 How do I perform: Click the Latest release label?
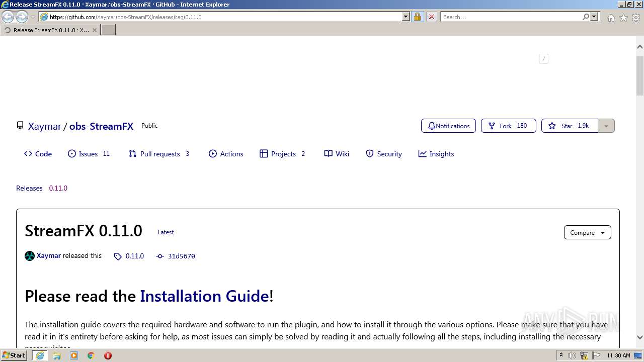pos(166,232)
